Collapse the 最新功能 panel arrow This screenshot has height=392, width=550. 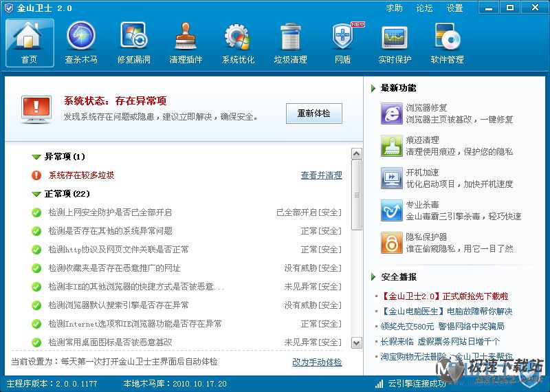pos(373,88)
